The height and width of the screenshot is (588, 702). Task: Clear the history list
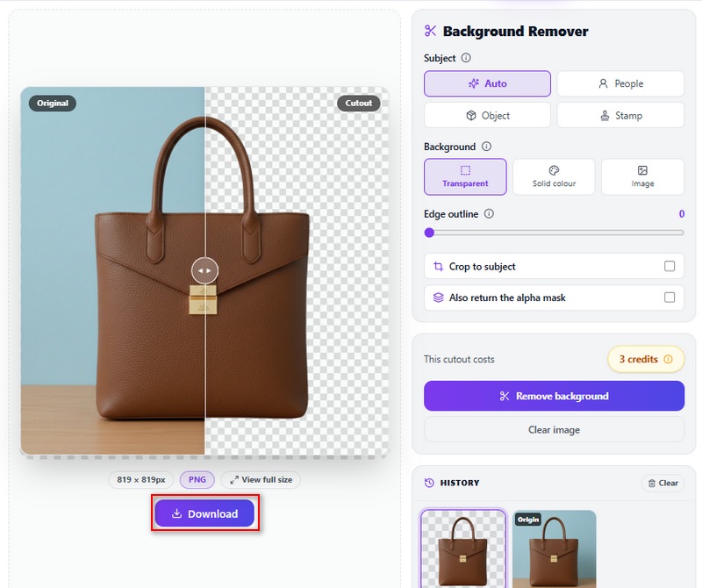(x=663, y=483)
